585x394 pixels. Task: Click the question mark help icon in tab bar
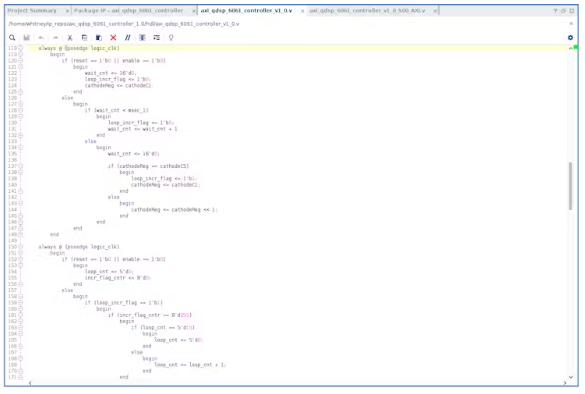click(556, 11)
